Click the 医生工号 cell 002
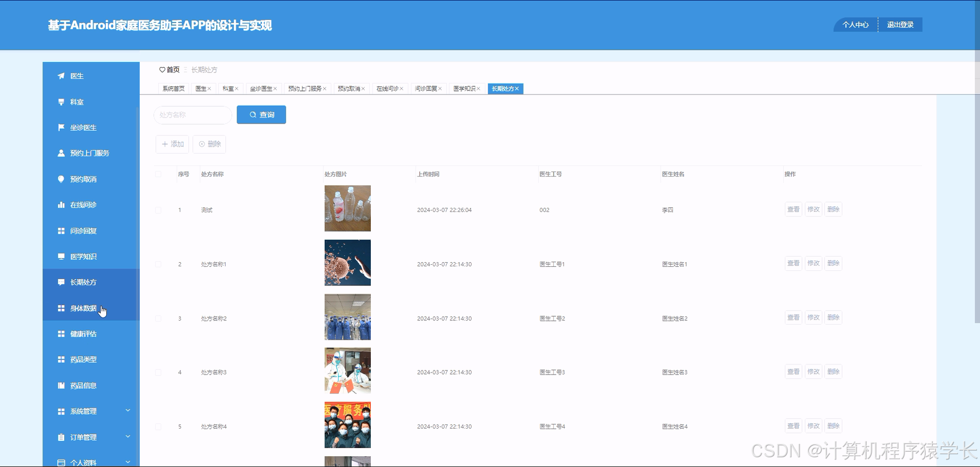This screenshot has height=467, width=980. (544, 210)
